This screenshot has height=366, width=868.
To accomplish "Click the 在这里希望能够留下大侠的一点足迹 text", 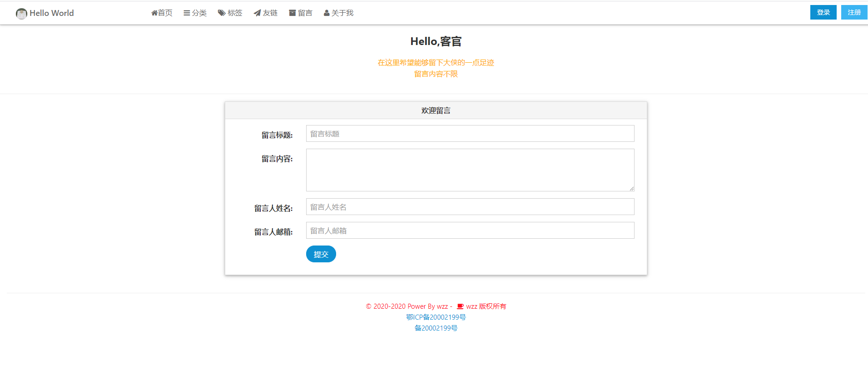I will click(436, 63).
